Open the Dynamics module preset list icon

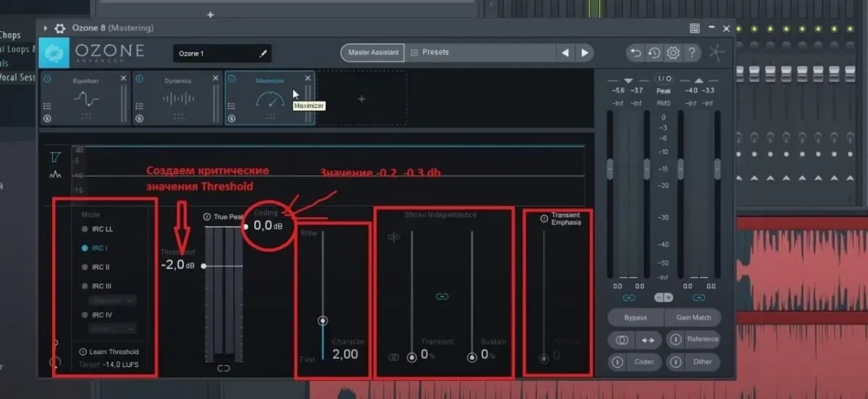pos(139,106)
